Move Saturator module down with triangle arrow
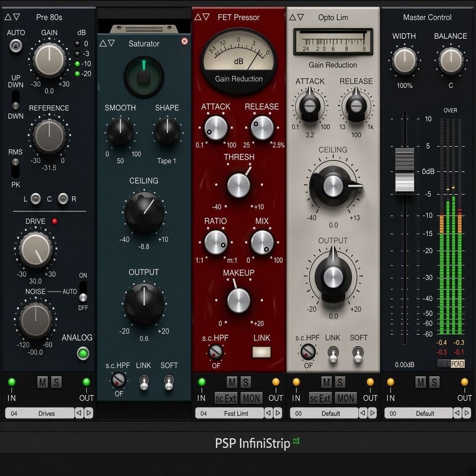The image size is (476, 476). click(x=112, y=43)
